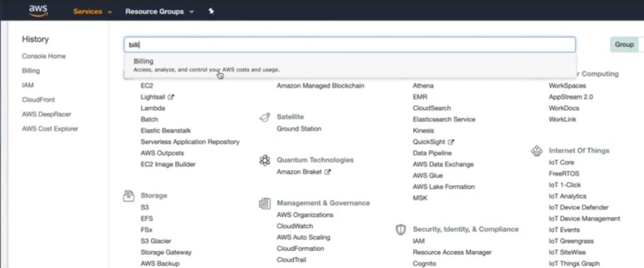This screenshot has height=268, width=644.
Task: Open the Batch service
Action: [x=149, y=119]
